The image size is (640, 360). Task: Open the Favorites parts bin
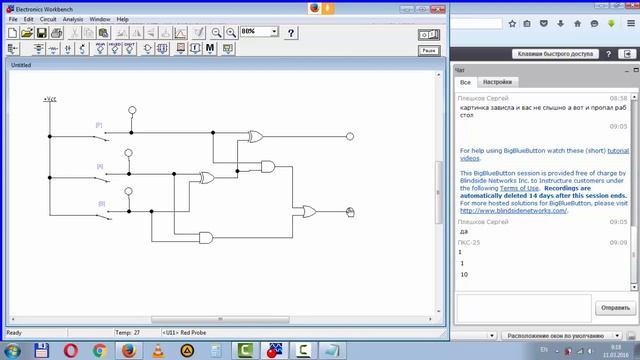[13, 49]
